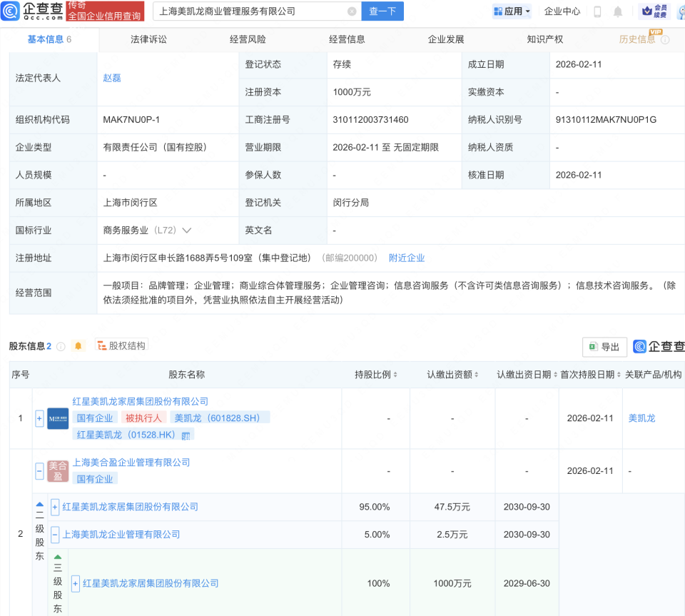
Task: Clear the search box with the x icon
Action: coord(350,11)
